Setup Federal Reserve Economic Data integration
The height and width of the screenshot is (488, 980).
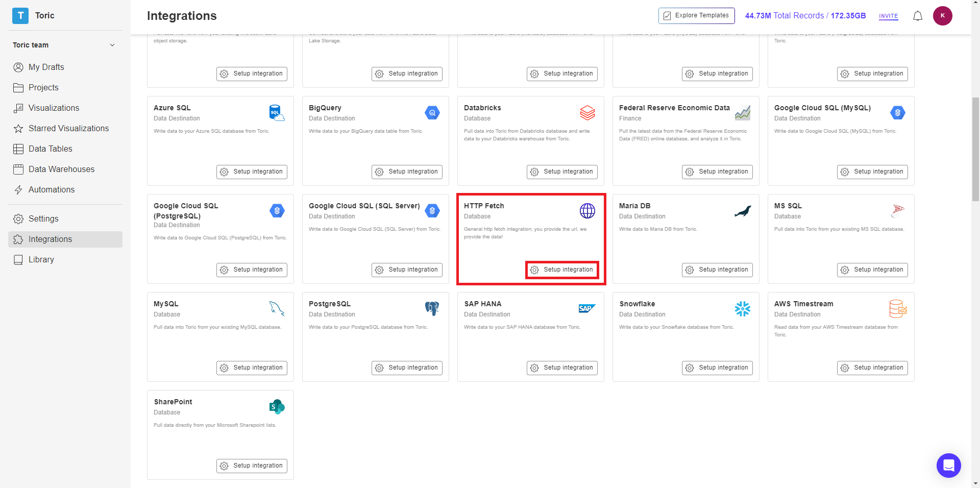717,172
